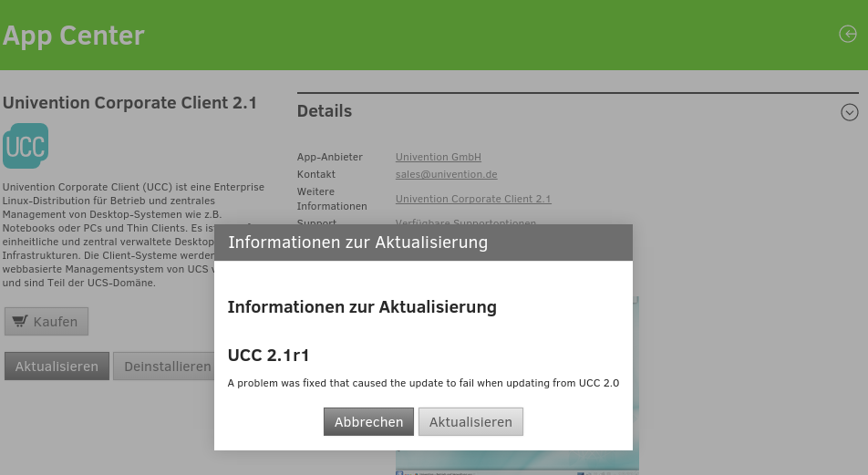Click the sales@univention.de contact link
Viewport: 868px width, 475px height.
[x=446, y=174]
